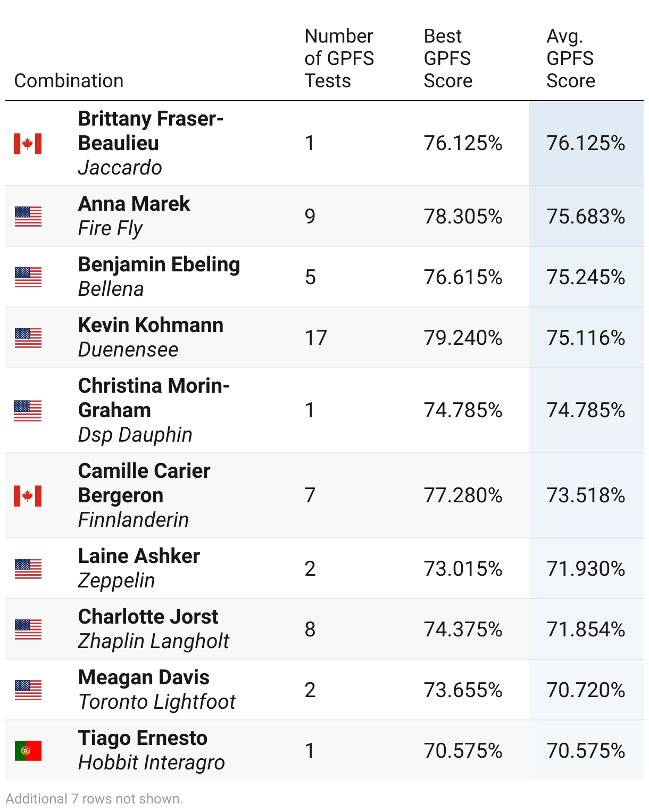Click the US flag next to Anna Marek

tap(28, 217)
